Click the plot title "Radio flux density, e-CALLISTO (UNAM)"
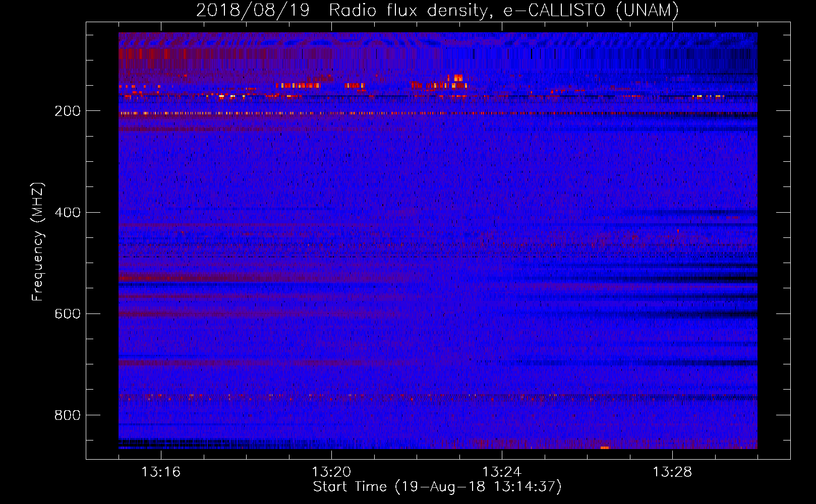 (x=504, y=10)
